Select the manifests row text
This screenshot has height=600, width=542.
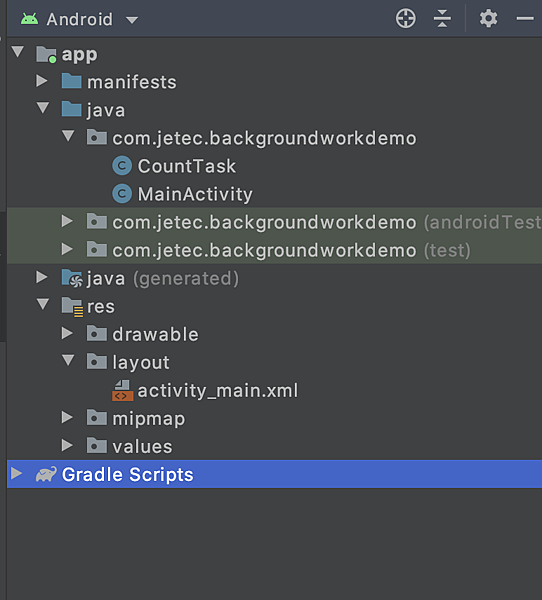(x=132, y=82)
